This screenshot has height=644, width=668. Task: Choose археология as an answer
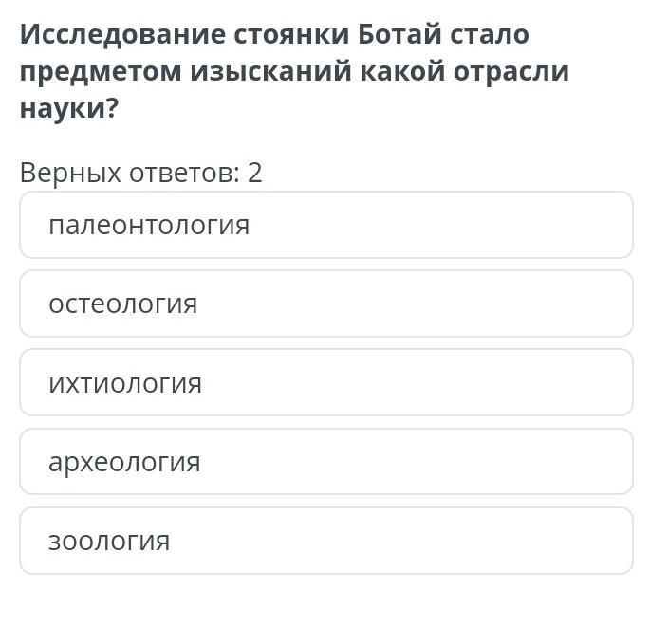tap(326, 462)
